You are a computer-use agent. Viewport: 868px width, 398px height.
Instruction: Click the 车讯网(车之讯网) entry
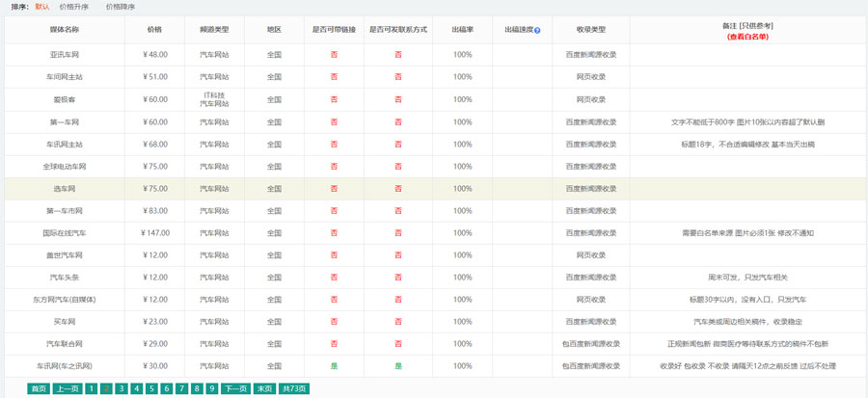coord(64,366)
